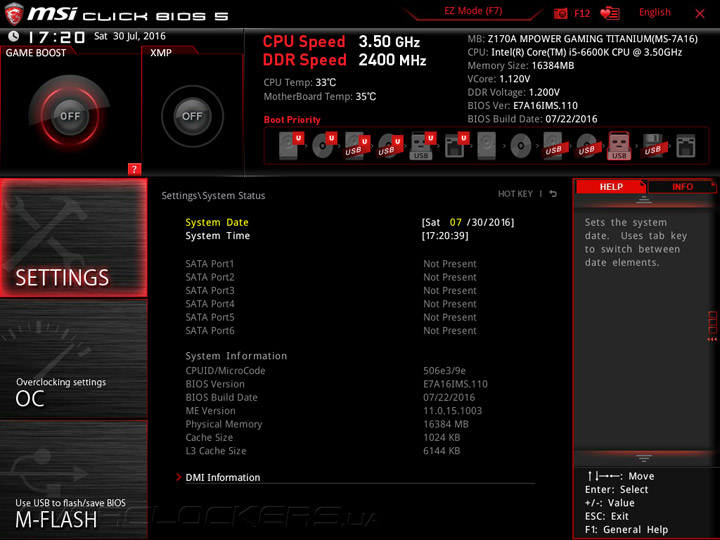Switch to the INFO tab
The width and height of the screenshot is (720, 540).
(682, 187)
